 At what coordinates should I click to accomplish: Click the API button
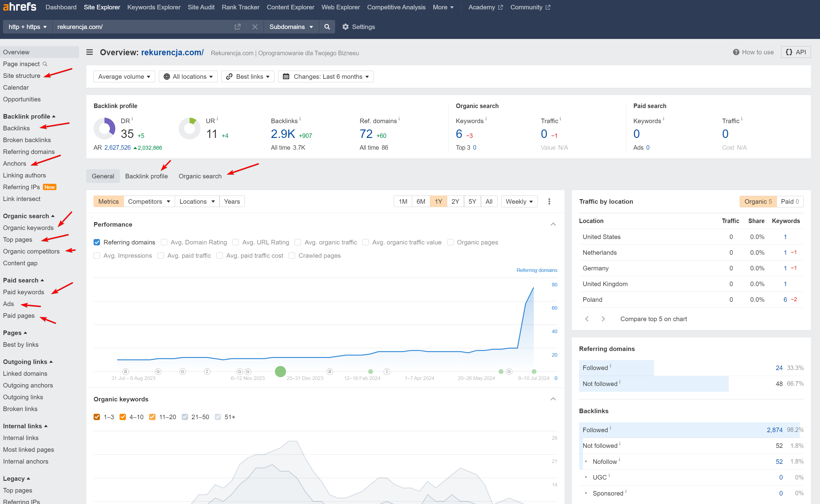796,52
